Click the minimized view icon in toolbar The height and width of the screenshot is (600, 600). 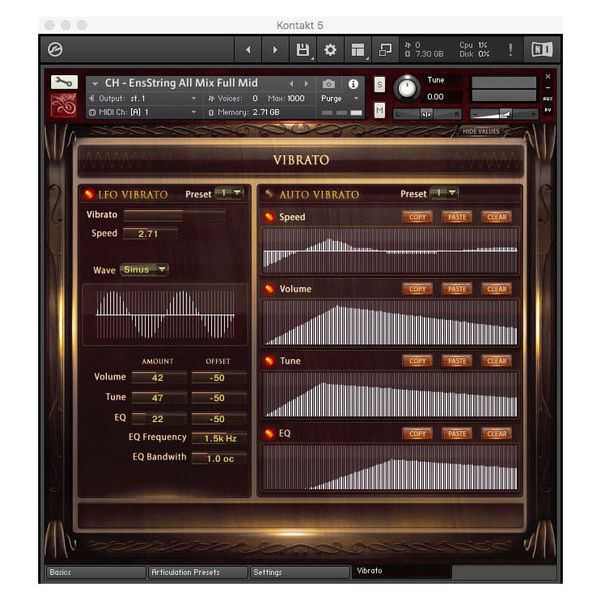385,49
